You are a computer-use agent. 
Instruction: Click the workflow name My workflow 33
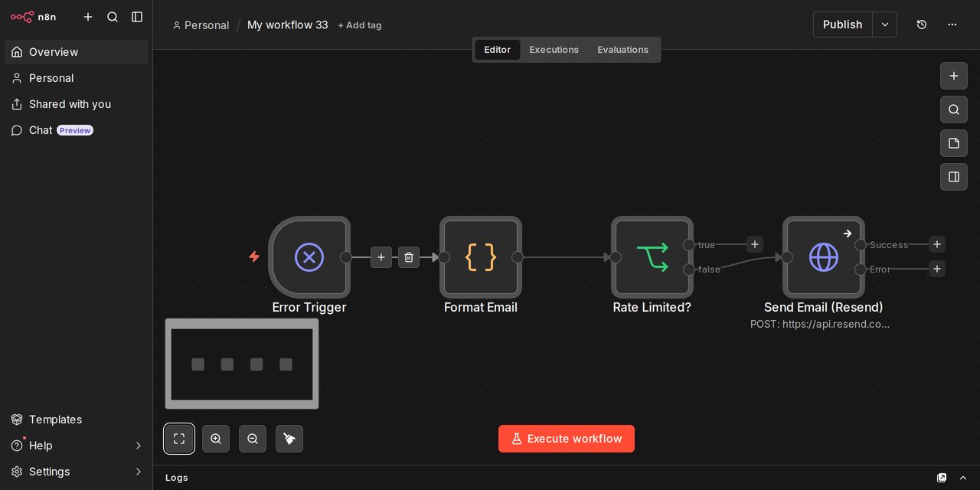287,25
